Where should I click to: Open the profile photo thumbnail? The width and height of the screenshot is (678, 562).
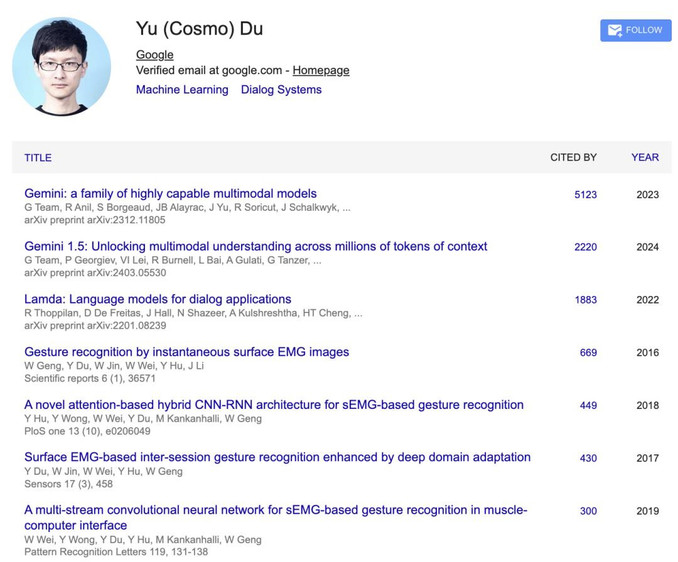[61, 66]
